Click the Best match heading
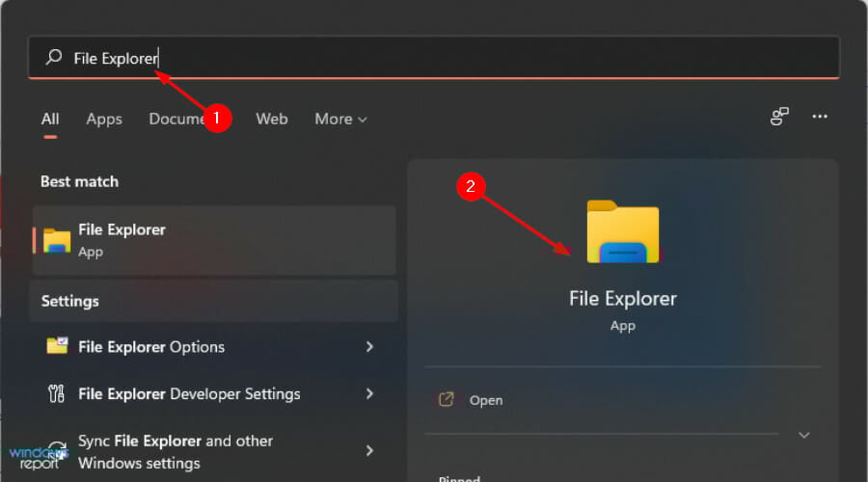The width and height of the screenshot is (868, 482). [x=80, y=181]
